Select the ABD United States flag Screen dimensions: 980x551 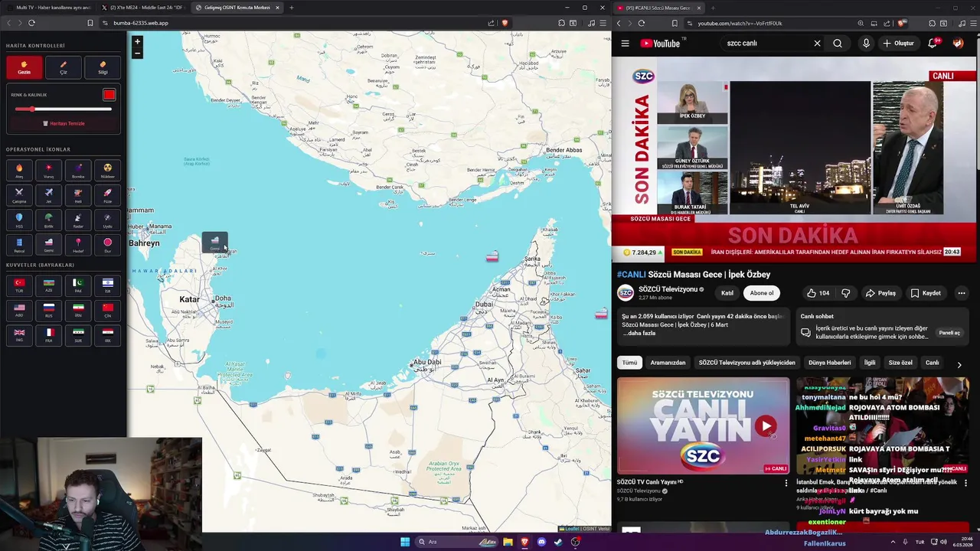point(19,311)
